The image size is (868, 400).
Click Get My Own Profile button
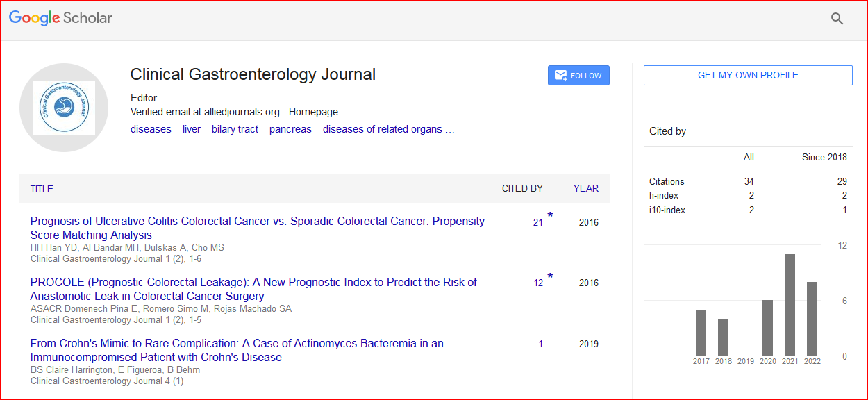point(748,75)
